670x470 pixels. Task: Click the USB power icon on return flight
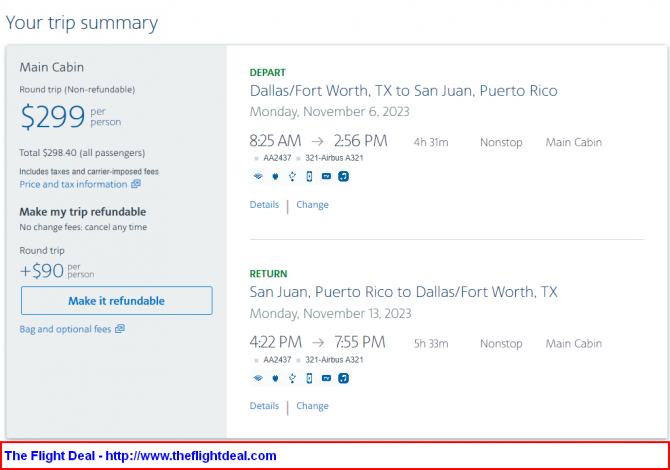[x=292, y=378]
